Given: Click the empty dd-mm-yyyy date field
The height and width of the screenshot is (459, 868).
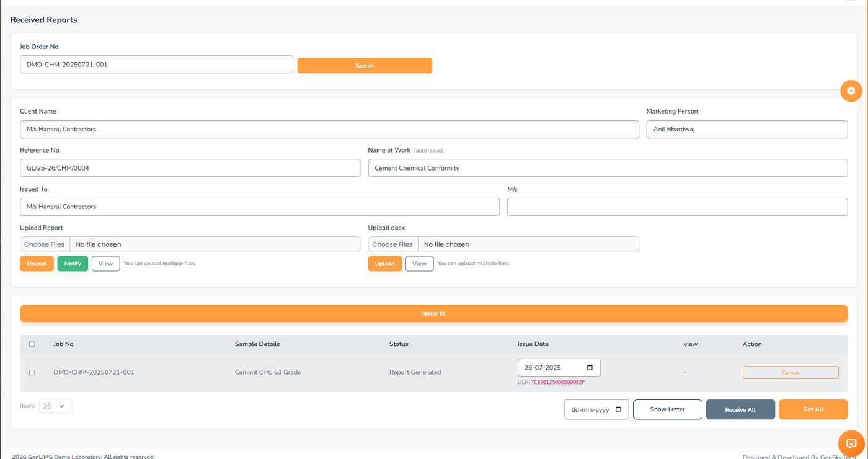Looking at the screenshot, I should [596, 409].
